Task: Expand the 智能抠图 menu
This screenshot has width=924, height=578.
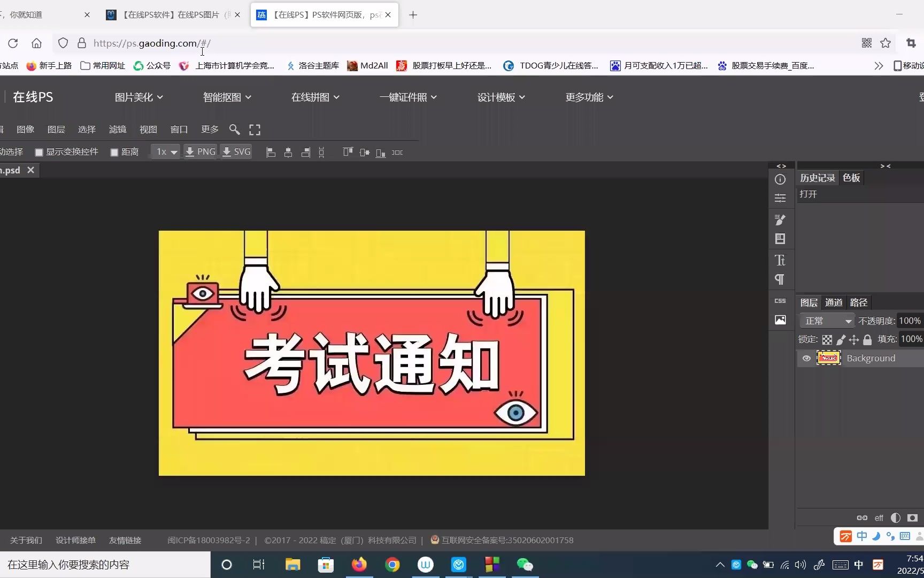Action: [x=227, y=97]
